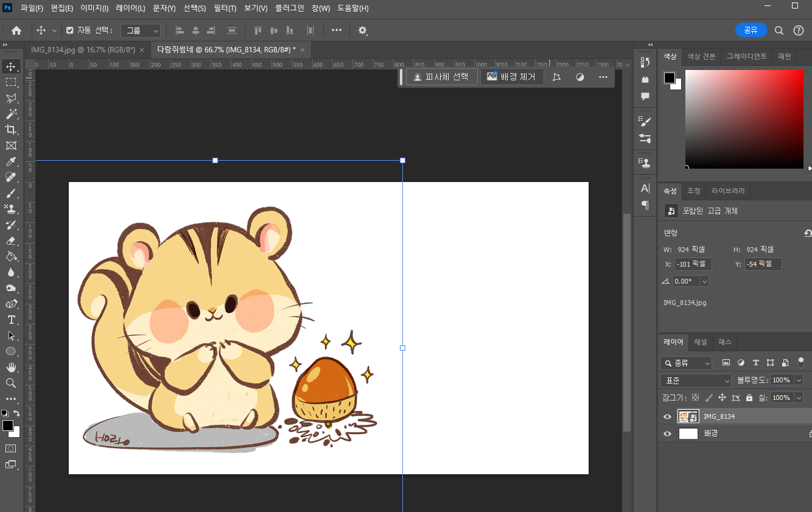Open the Help question mark icon
This screenshot has width=812, height=512.
pyautogui.click(x=799, y=30)
